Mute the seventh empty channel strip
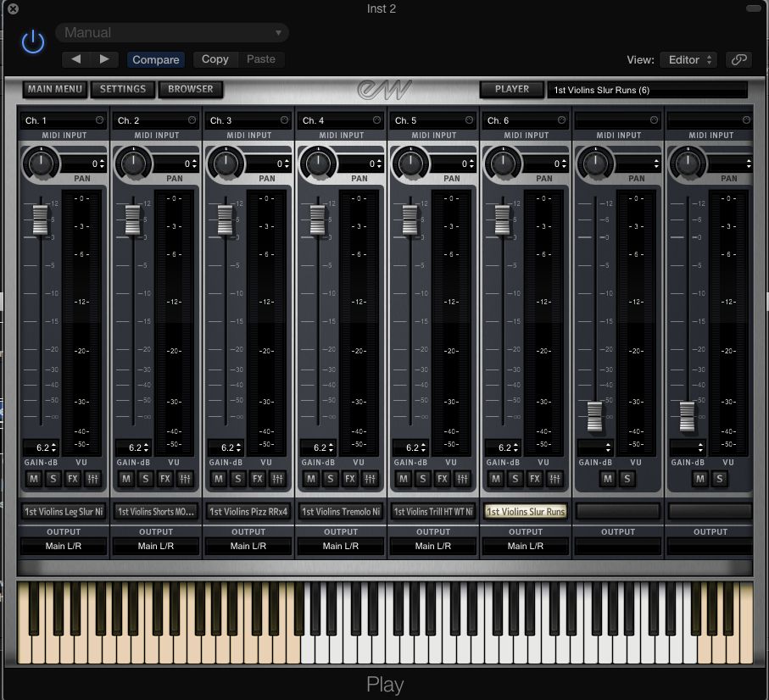This screenshot has width=769, height=700. (608, 479)
